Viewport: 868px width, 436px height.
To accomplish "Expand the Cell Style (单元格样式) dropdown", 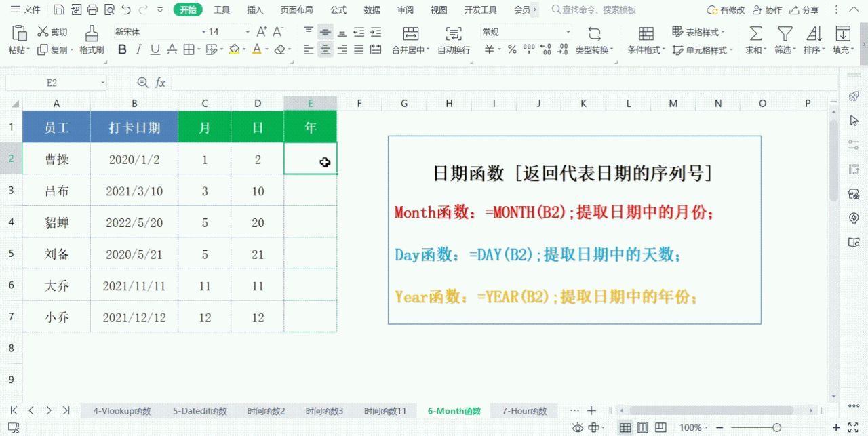I will coord(730,50).
